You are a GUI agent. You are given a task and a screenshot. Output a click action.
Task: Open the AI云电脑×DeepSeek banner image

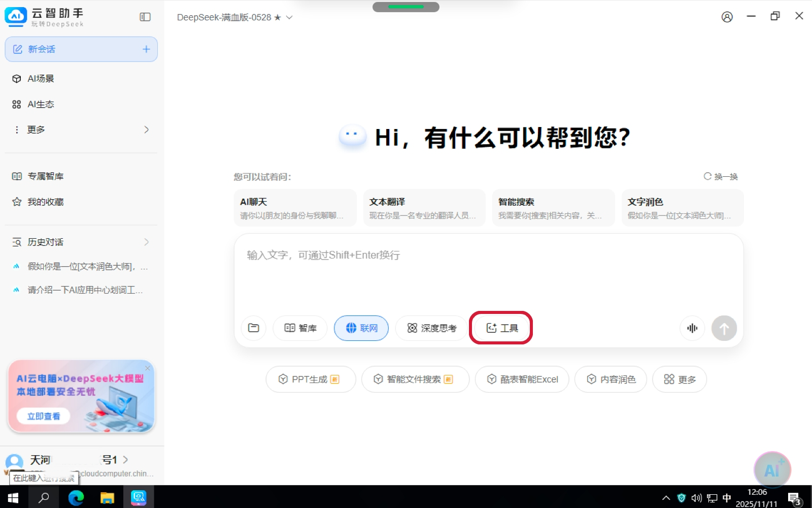click(81, 396)
